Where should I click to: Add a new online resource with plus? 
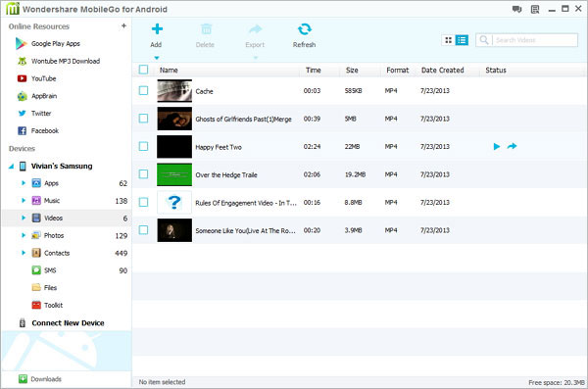tap(123, 25)
